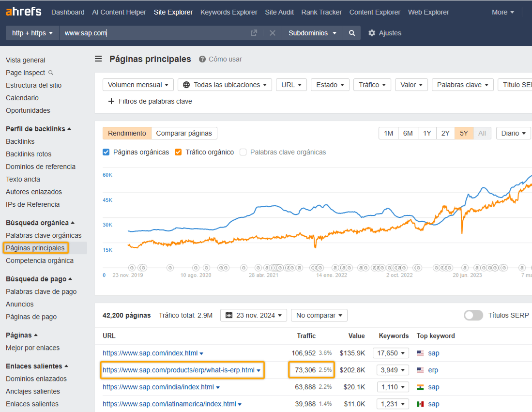This screenshot has width=532, height=412.
Task: Open the Subdominios dropdown
Action: (310, 33)
